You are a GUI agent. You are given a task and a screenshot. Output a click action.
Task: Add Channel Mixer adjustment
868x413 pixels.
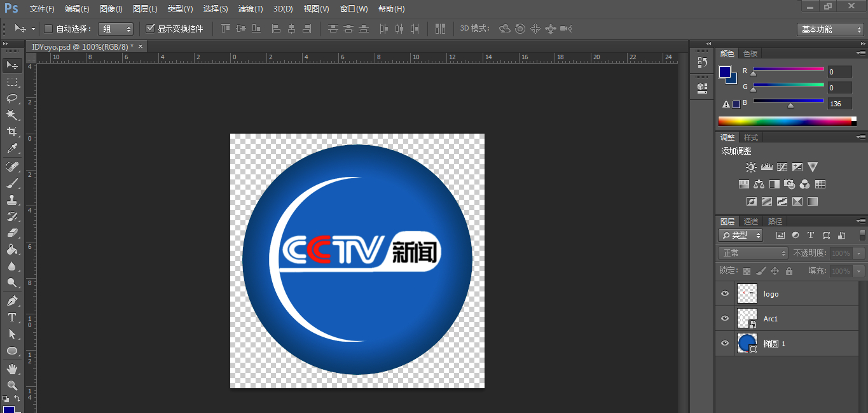[x=805, y=185]
